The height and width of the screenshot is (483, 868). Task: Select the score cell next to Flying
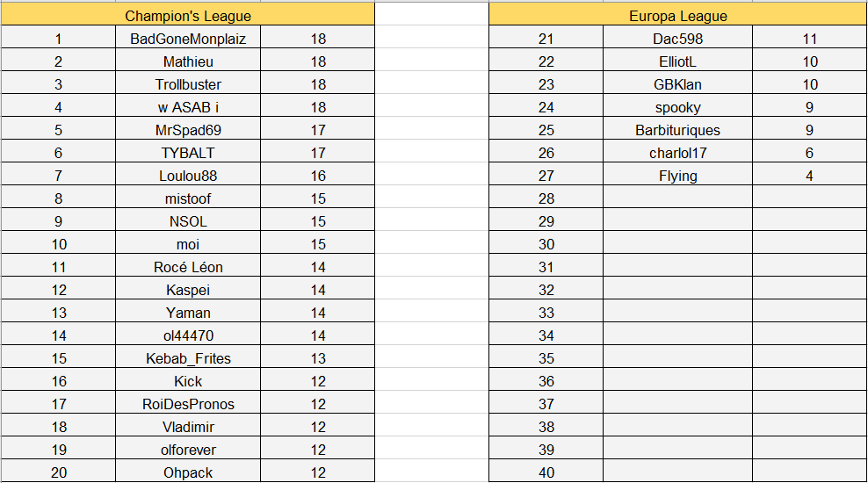click(x=809, y=176)
